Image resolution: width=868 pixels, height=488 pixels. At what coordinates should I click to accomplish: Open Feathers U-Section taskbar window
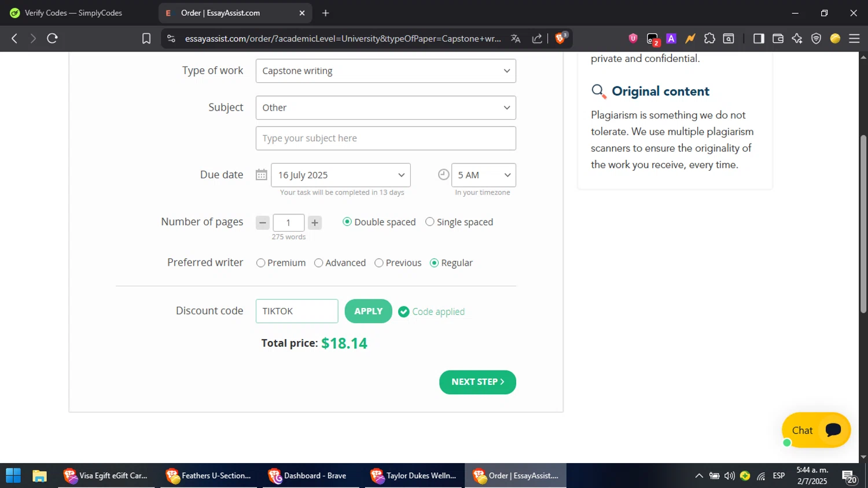(x=208, y=476)
